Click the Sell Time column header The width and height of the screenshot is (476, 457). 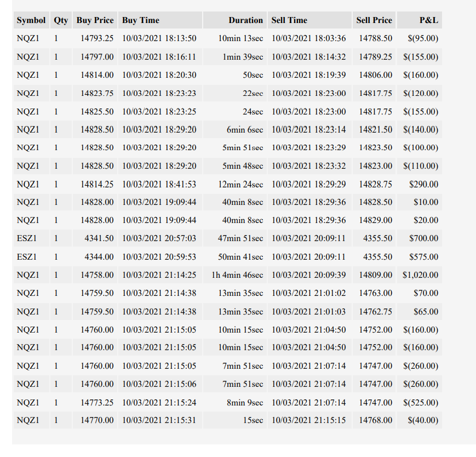click(309, 20)
